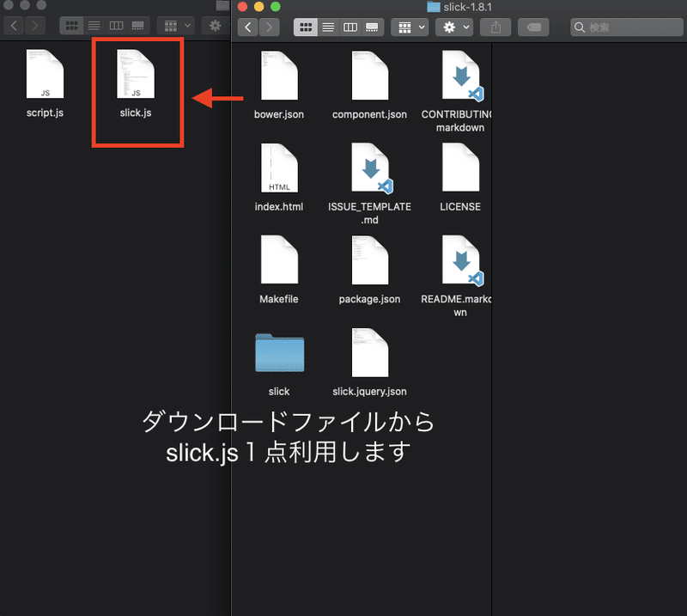687x616 pixels.
Task: Go forward in the left Finder window
Action: coord(35,26)
